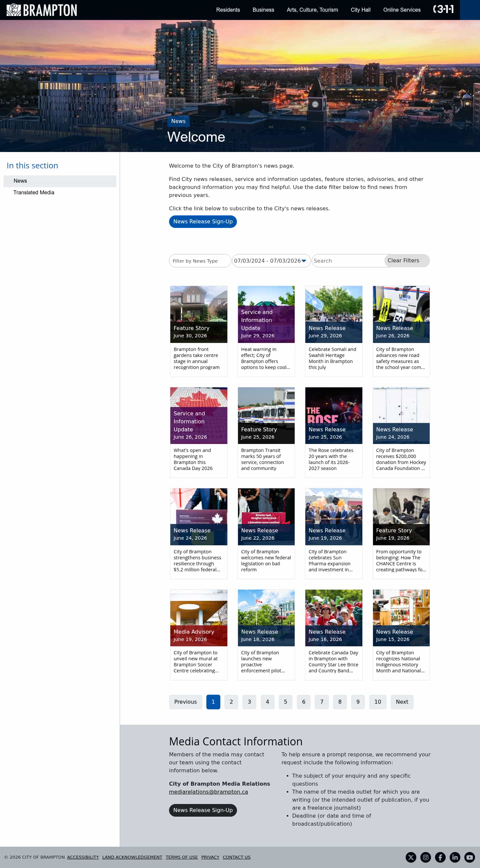Go to page 8
The width and height of the screenshot is (480, 868).
(x=340, y=702)
